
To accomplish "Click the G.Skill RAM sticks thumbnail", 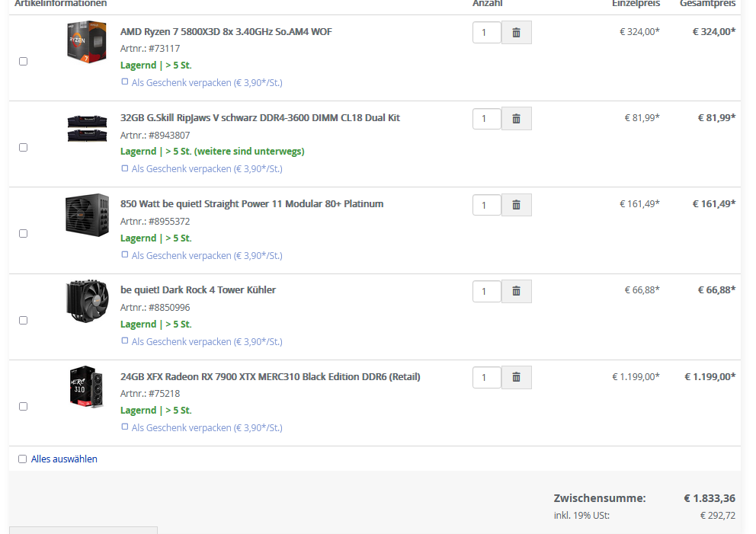I will [87, 128].
